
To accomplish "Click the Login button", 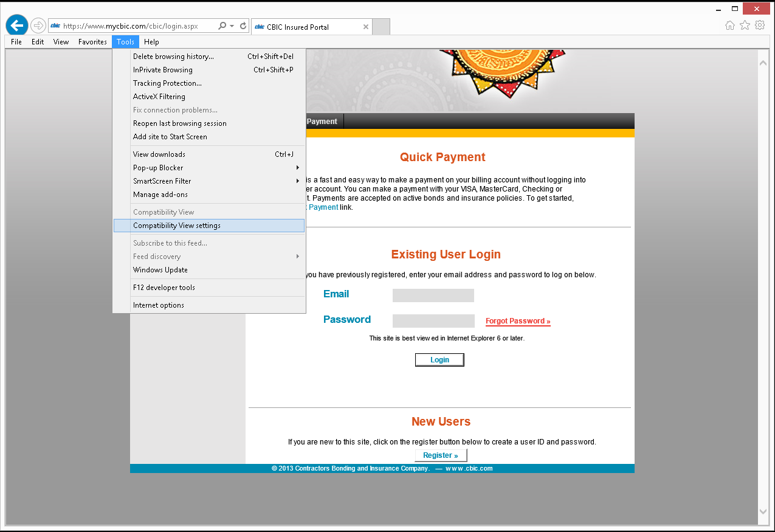I will click(x=439, y=360).
